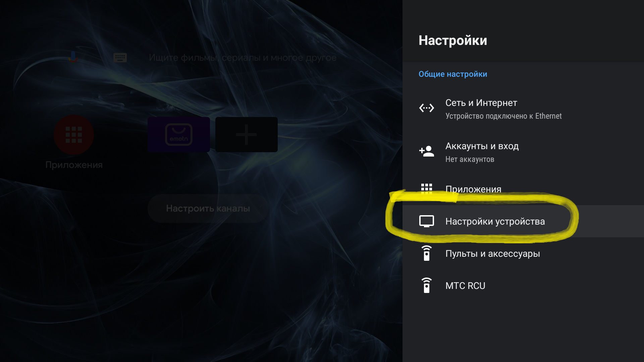Select Приложения in settings list
The height and width of the screenshot is (362, 644).
pos(523,189)
